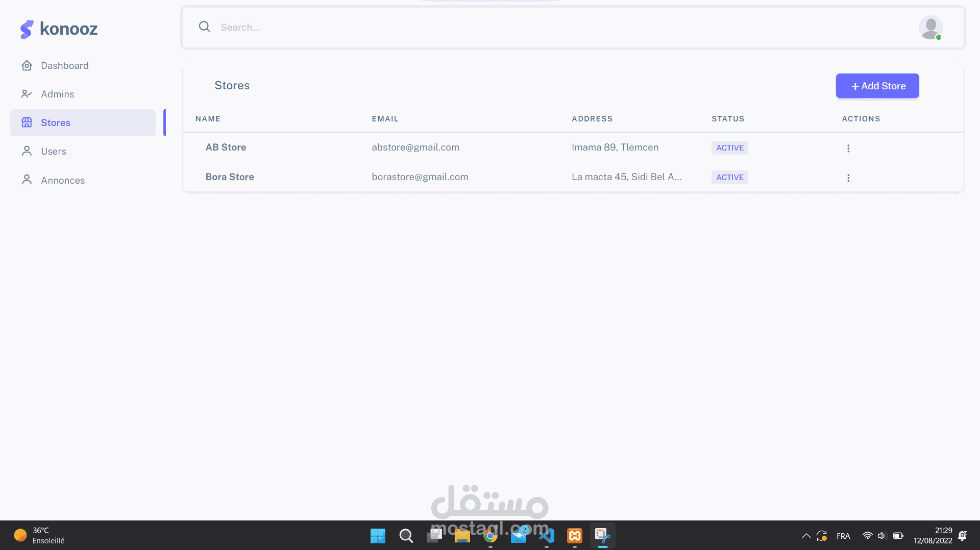Click the AB Store name
The height and width of the screenshot is (550, 980).
pyautogui.click(x=226, y=147)
